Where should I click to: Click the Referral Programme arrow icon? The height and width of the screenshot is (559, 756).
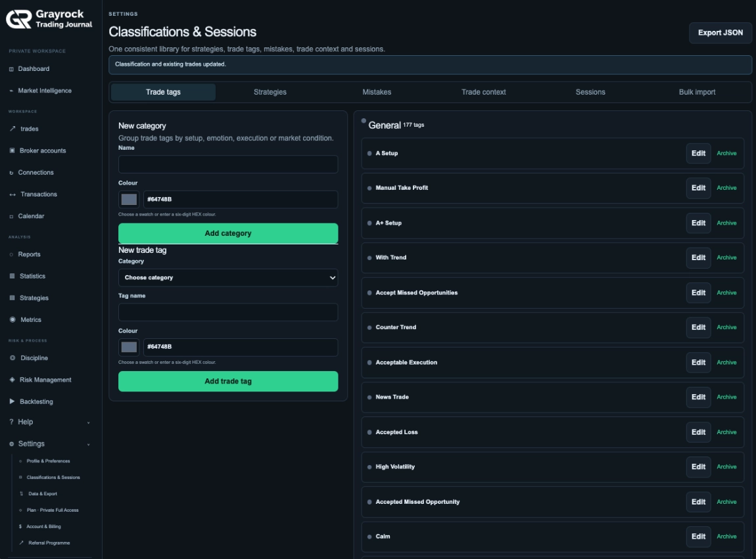[x=21, y=543]
